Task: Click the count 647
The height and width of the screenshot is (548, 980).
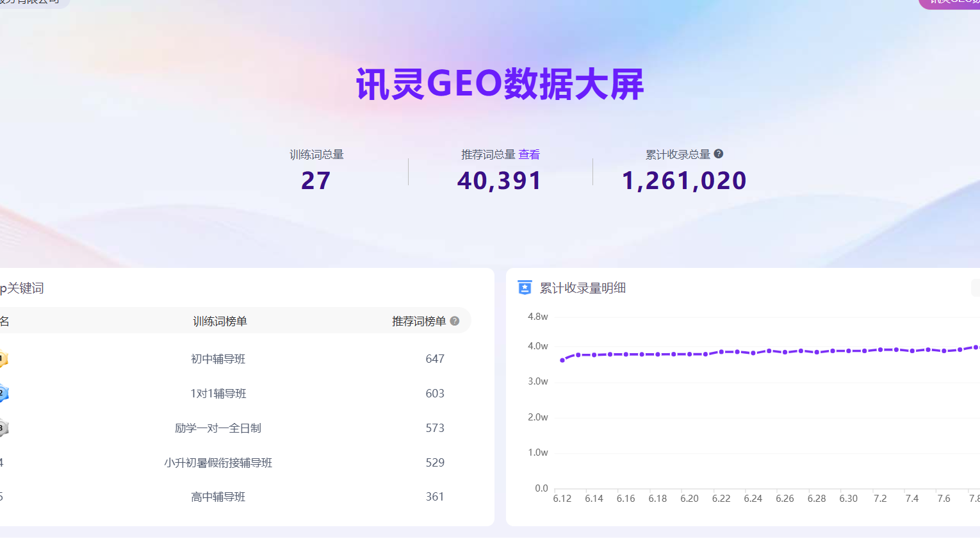Action: pos(435,359)
